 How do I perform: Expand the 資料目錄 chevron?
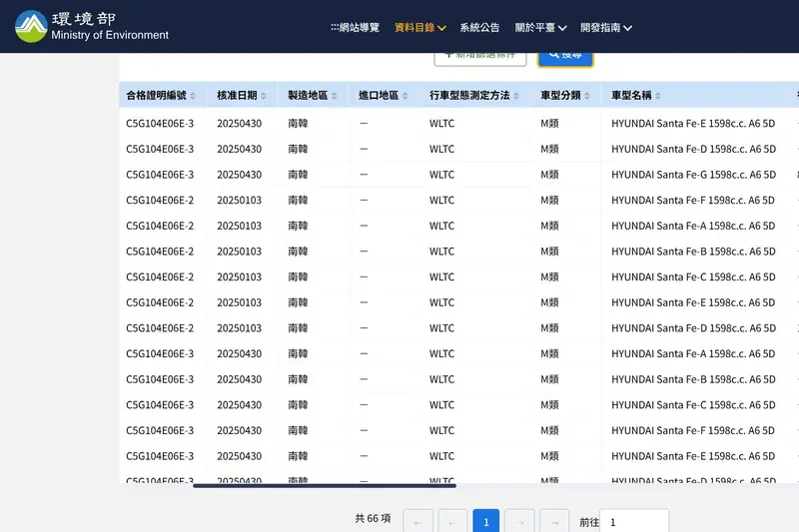pyautogui.click(x=441, y=28)
